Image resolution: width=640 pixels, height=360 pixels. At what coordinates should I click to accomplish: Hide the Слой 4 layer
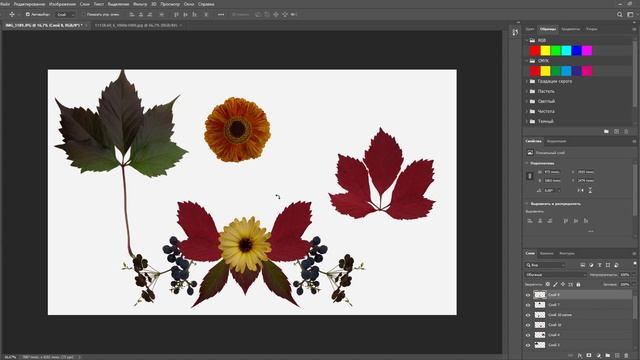pos(528,335)
